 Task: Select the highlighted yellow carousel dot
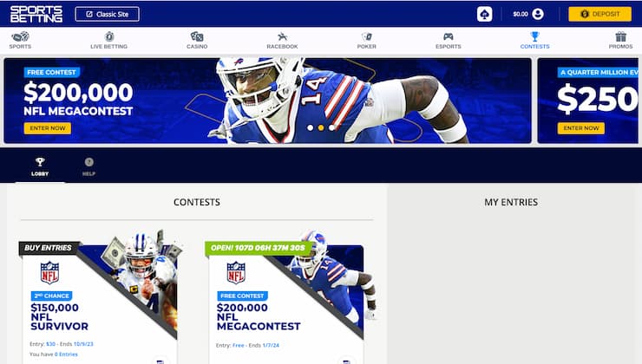(x=321, y=127)
